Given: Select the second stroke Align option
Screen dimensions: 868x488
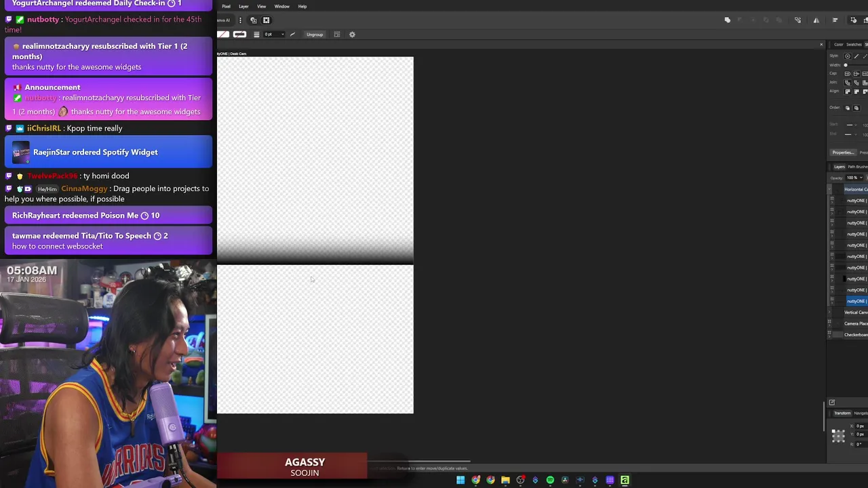Looking at the screenshot, I should pos(856,91).
